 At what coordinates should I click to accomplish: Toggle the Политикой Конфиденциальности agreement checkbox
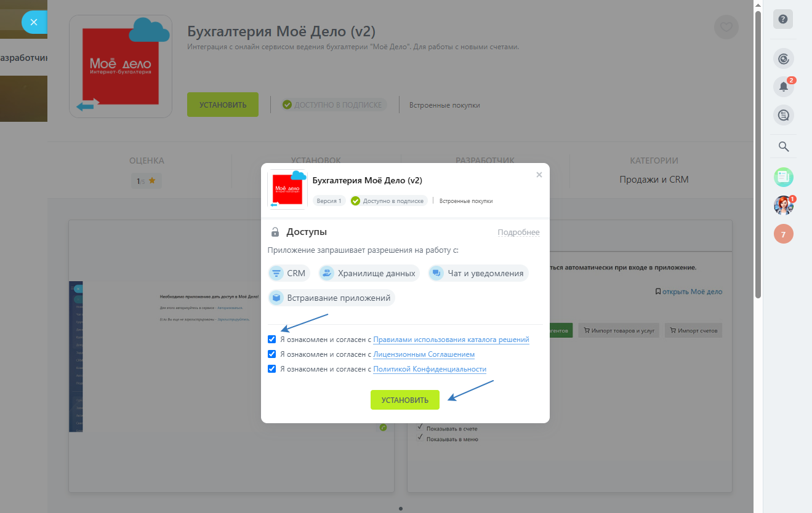click(272, 369)
